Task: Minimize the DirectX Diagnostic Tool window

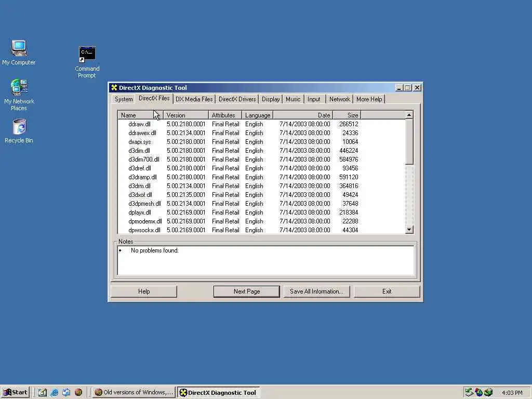Action: click(400, 88)
